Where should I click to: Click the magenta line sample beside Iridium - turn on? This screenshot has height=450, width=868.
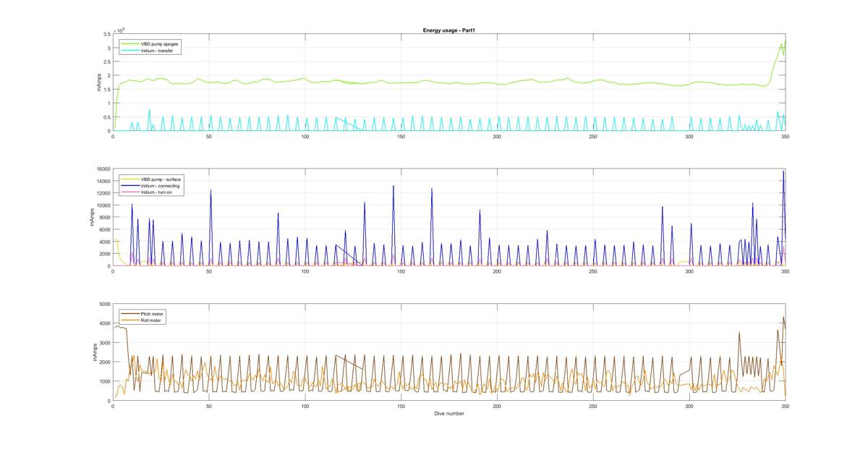coord(130,192)
